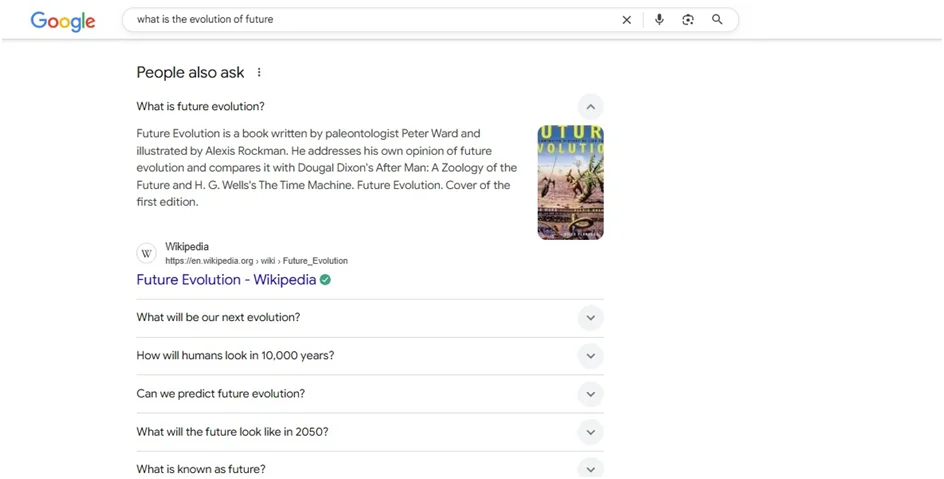Open the Google logo homepage link
944x479 pixels.
pos(63,21)
